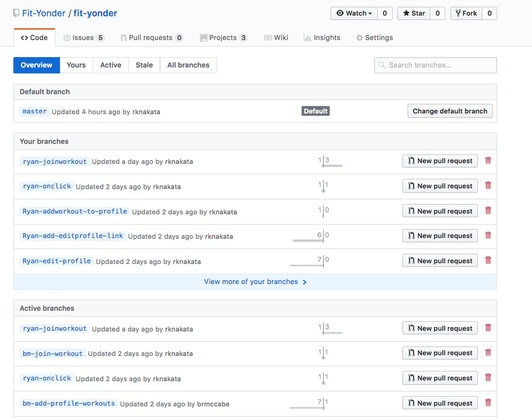
Task: Open the Watch dropdown
Action: (x=354, y=13)
